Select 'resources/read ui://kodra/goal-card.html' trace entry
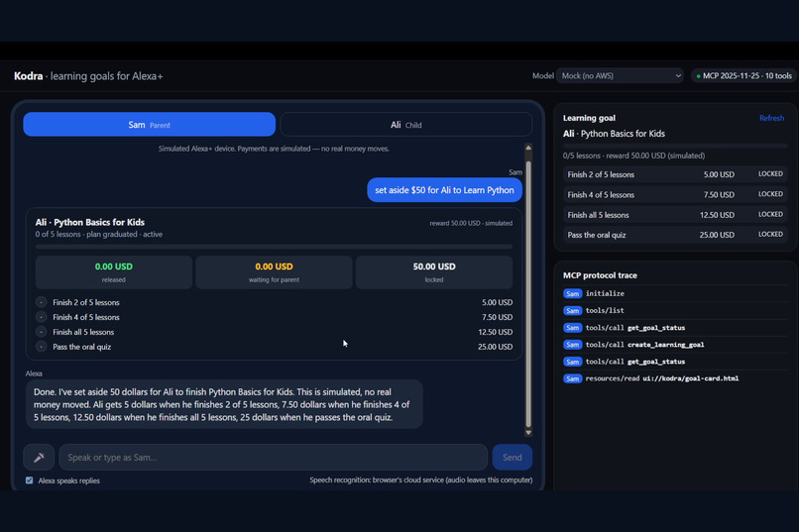The height and width of the screenshot is (532, 799). click(675, 378)
